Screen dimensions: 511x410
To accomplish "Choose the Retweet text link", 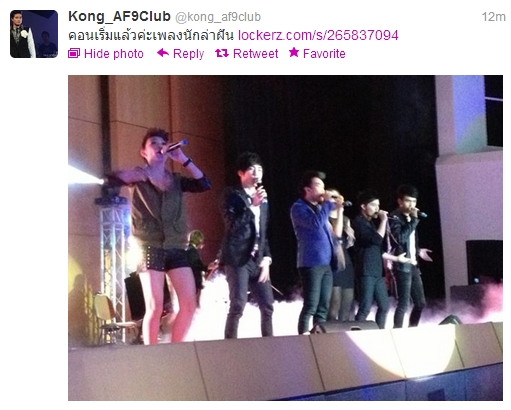I will pos(255,54).
